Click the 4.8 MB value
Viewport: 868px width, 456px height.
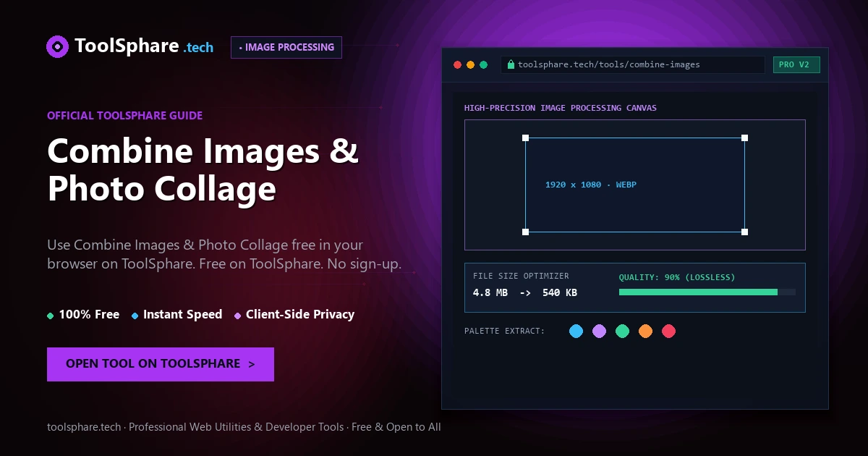490,293
